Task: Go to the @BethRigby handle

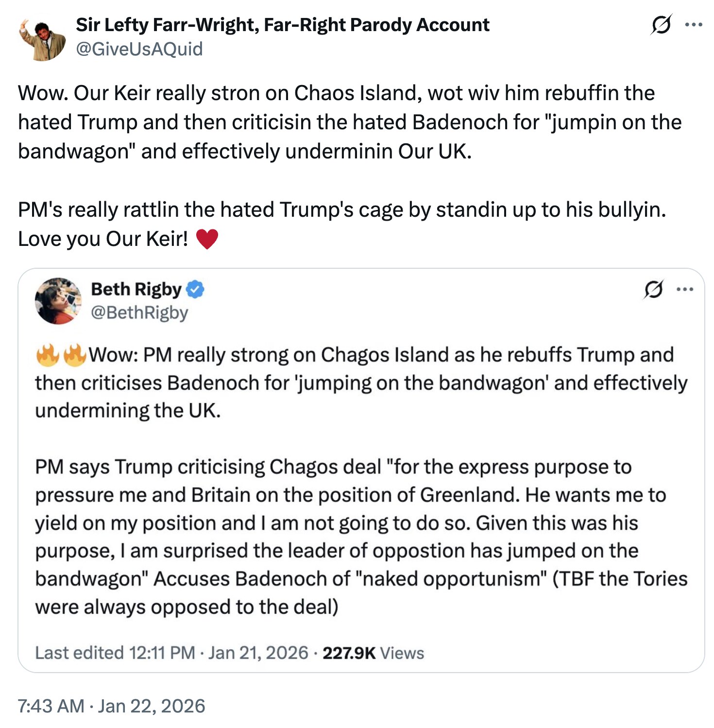Action: point(139,312)
